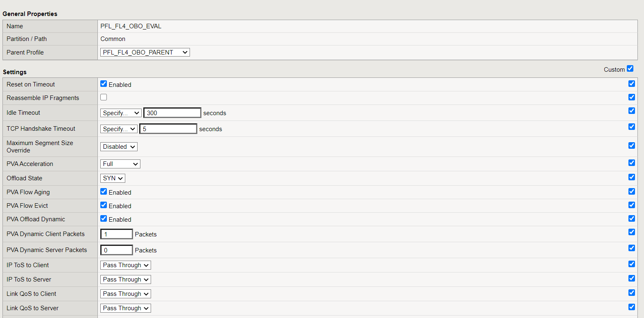Open the TCP Handshake Timeout Specify dropdown
Image resolution: width=644 pixels, height=318 pixels.
[119, 129]
